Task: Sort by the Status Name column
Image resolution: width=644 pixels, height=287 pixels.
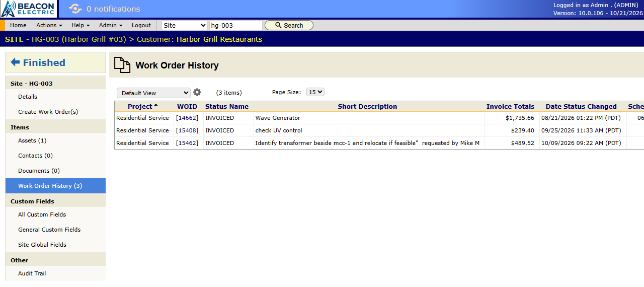Action: coord(227,106)
